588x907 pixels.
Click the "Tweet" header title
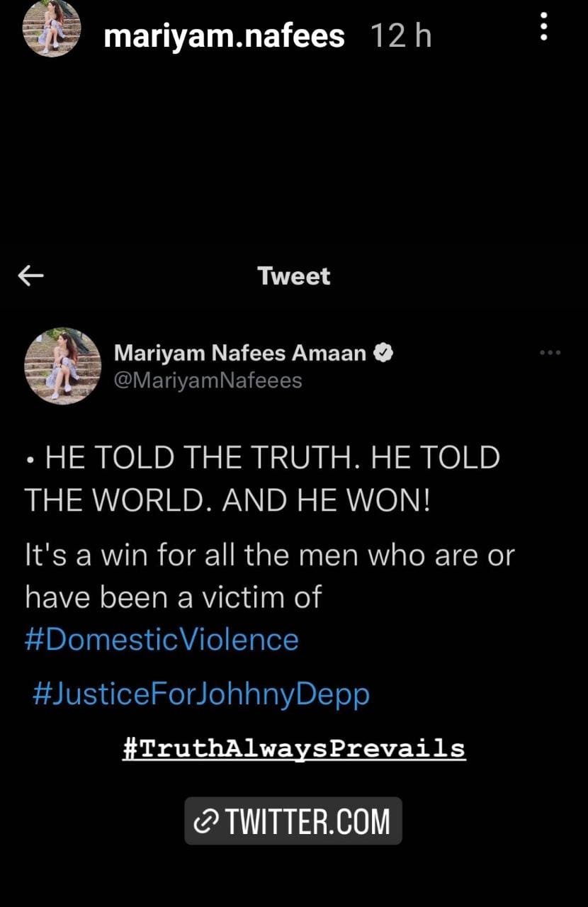(294, 276)
